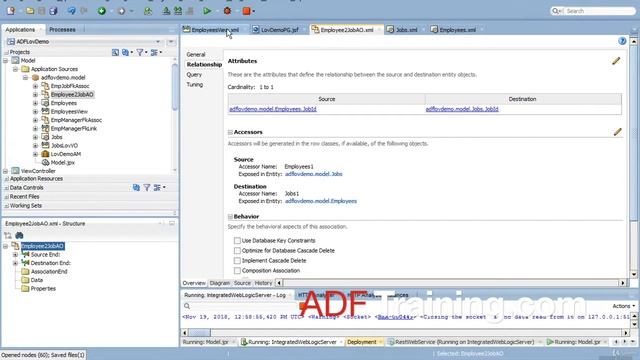Switch to the Diagram editor view tab

click(x=220, y=283)
